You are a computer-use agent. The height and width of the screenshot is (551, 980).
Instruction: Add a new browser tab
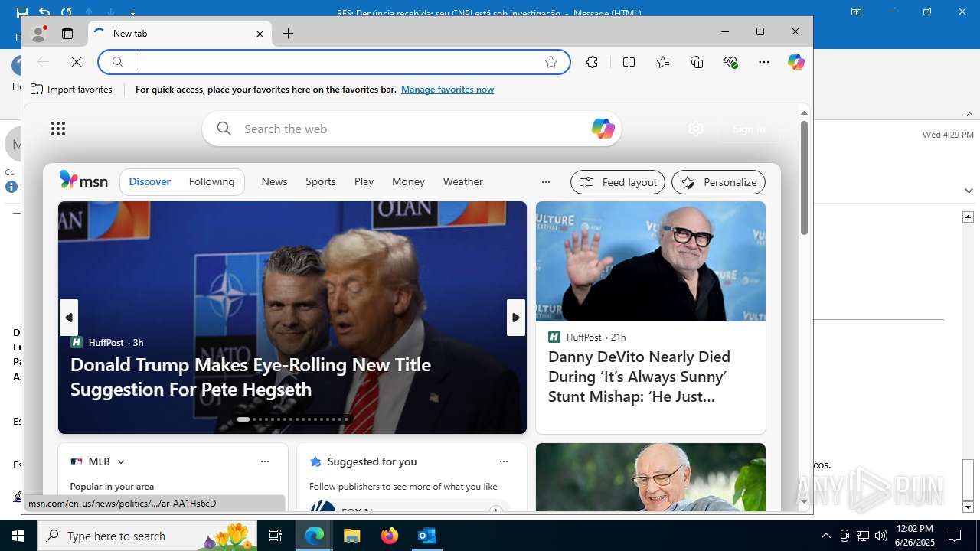288,34
